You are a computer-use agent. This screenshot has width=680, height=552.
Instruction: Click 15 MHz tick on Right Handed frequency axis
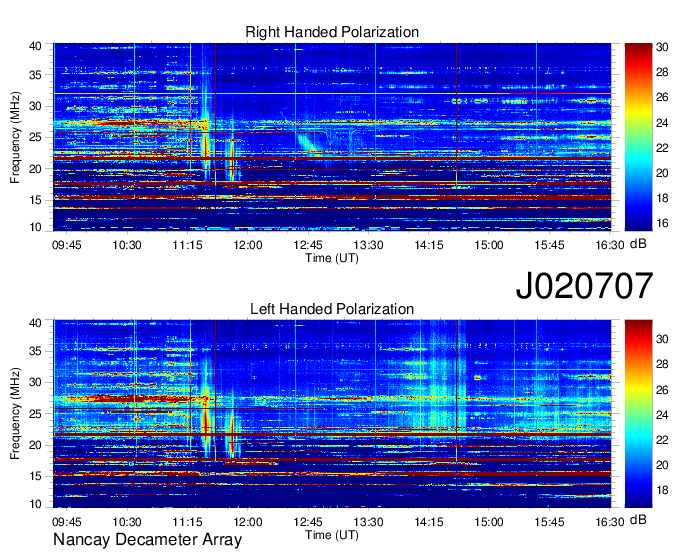click(35, 200)
